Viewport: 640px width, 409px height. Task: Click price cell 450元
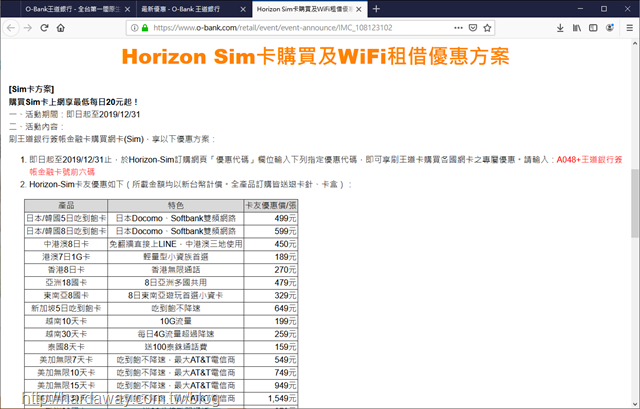(271, 244)
